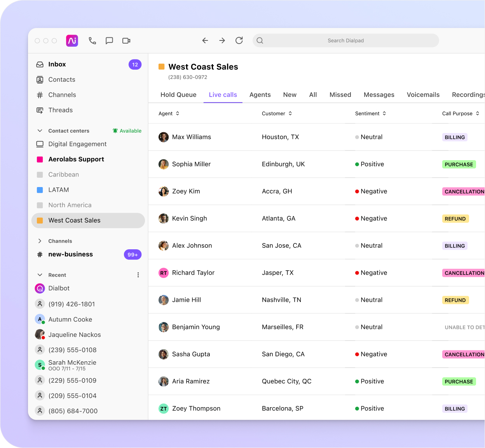The width and height of the screenshot is (485, 448).
Task: Open the phone dialer icon in the toolbar
Action: pyautogui.click(x=92, y=40)
